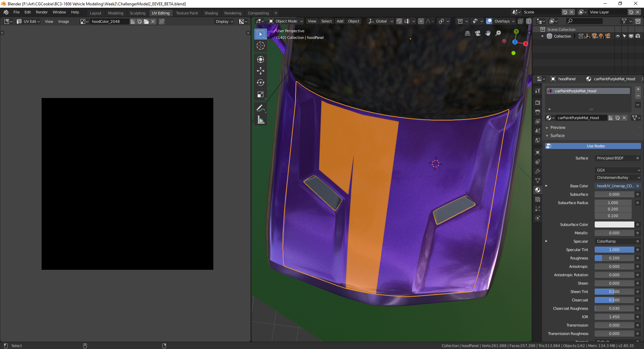Viewport: 644px width, 349px height.
Task: Open the Material properties tab
Action: click(x=538, y=190)
